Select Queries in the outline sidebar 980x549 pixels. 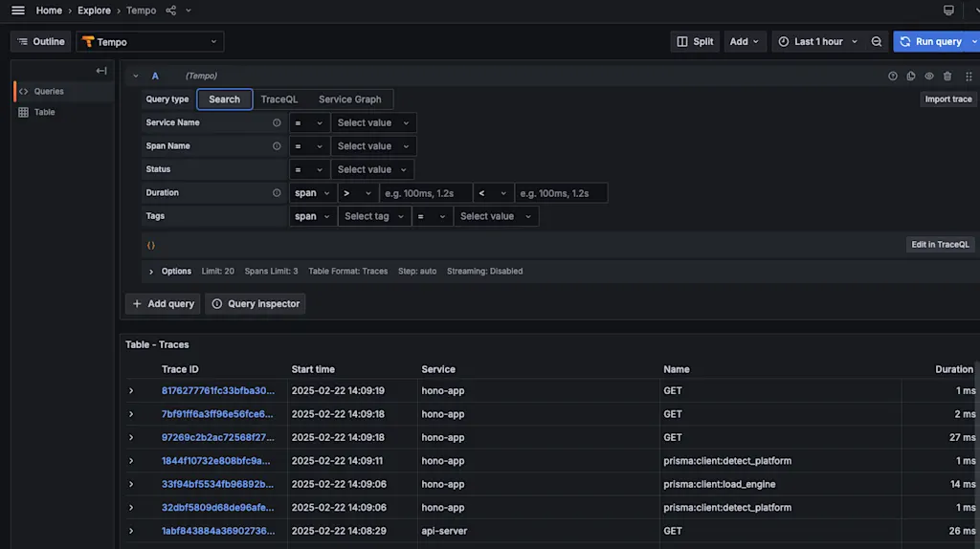pyautogui.click(x=63, y=91)
